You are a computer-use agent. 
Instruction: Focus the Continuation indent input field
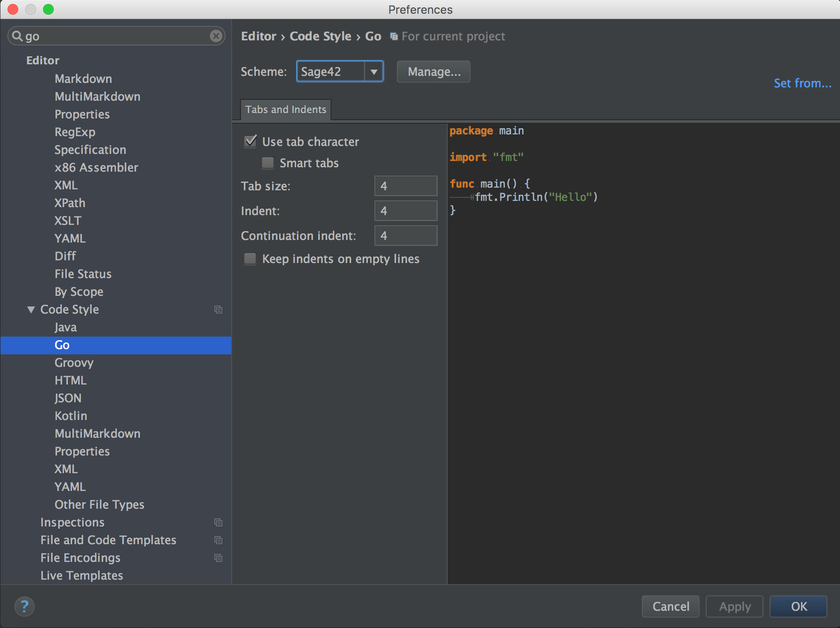pyautogui.click(x=406, y=235)
